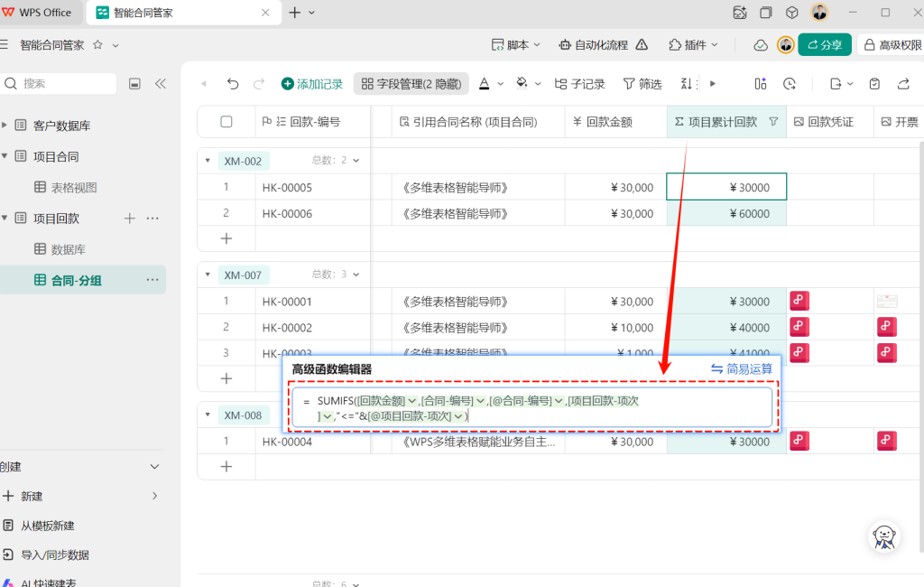The image size is (924, 587).
Task: Click the undo arrow icon
Action: (x=233, y=84)
